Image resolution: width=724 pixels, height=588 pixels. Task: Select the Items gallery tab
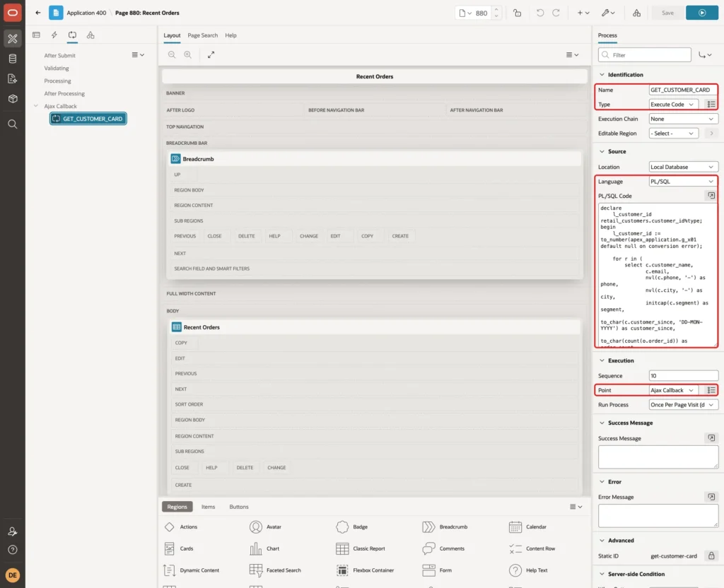209,506
